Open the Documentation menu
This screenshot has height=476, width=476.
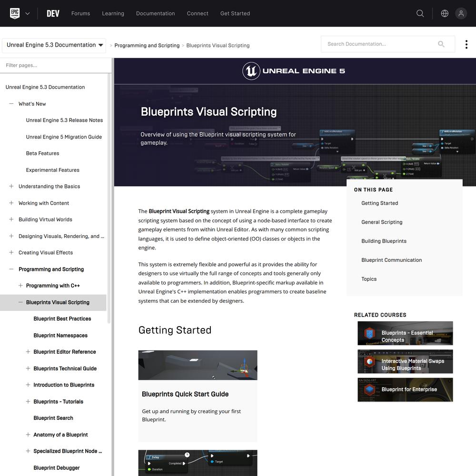156,13
